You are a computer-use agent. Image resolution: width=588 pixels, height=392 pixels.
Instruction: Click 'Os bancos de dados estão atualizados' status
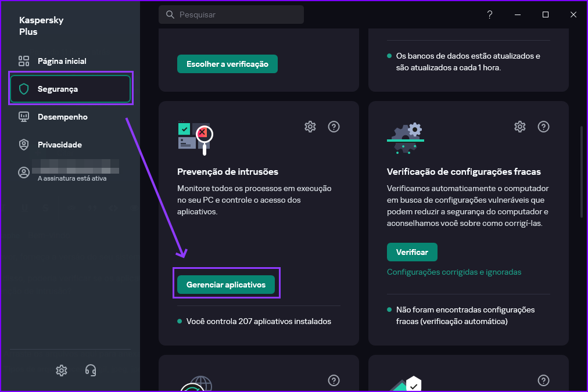point(468,62)
